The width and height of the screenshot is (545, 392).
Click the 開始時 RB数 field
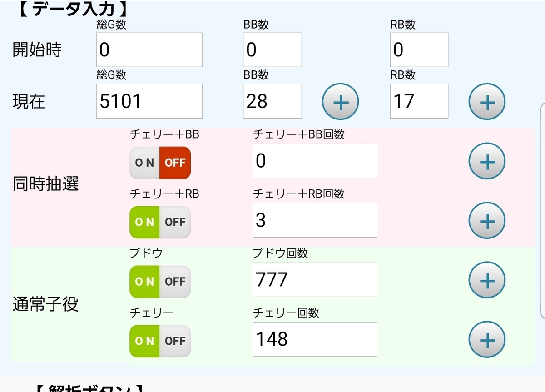(x=419, y=50)
